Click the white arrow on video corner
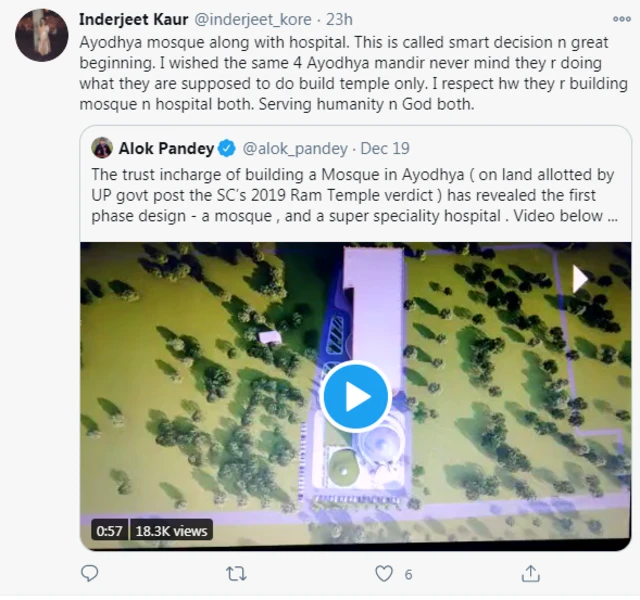This screenshot has width=640, height=600. (x=580, y=278)
